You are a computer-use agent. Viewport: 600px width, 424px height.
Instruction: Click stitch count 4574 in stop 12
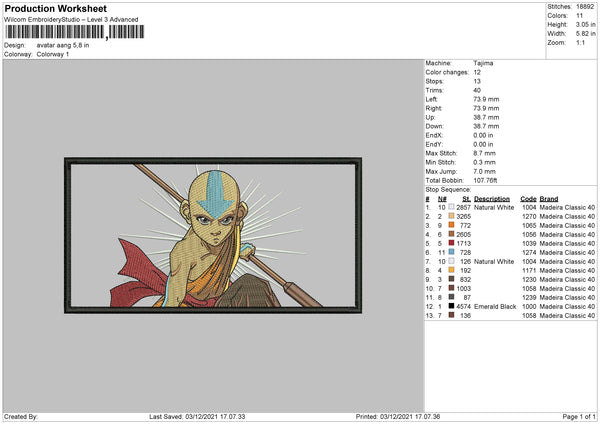point(463,306)
